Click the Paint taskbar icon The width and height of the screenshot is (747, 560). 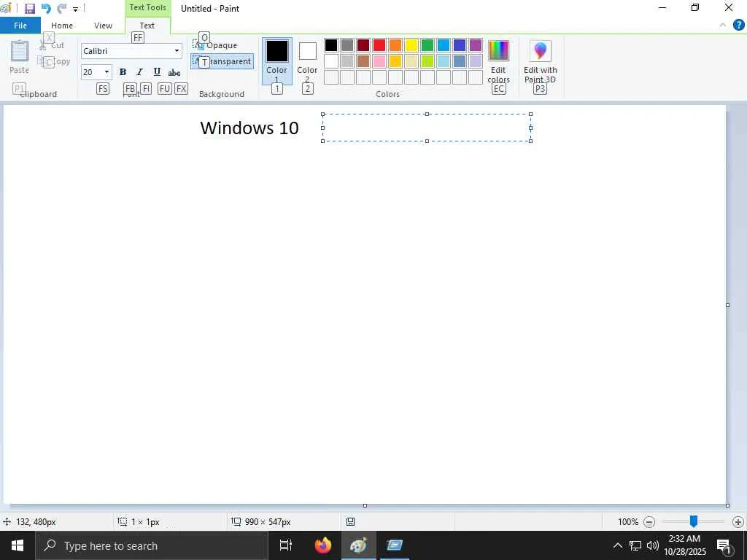click(359, 545)
